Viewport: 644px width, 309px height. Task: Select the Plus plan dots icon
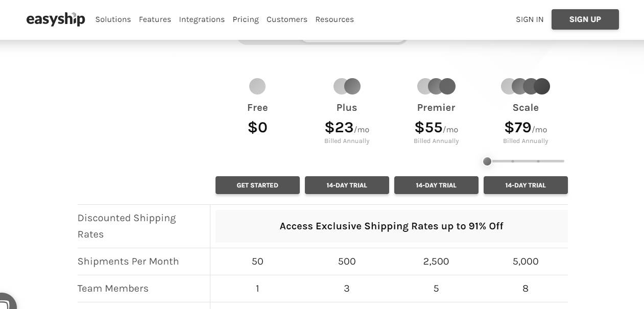coord(347,86)
